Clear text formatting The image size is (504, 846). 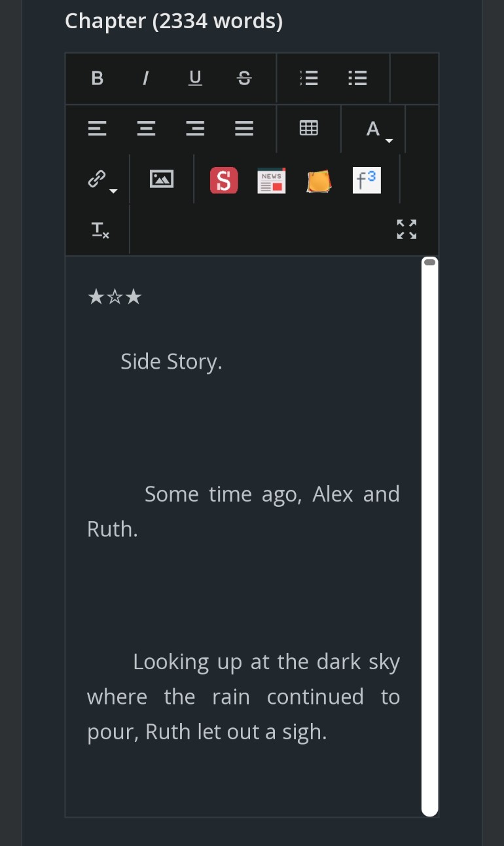pos(100,229)
